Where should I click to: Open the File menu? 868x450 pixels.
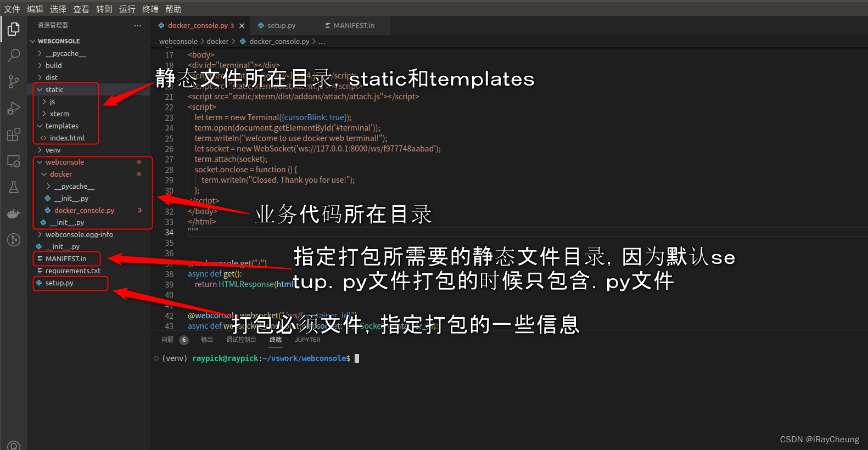click(x=12, y=9)
